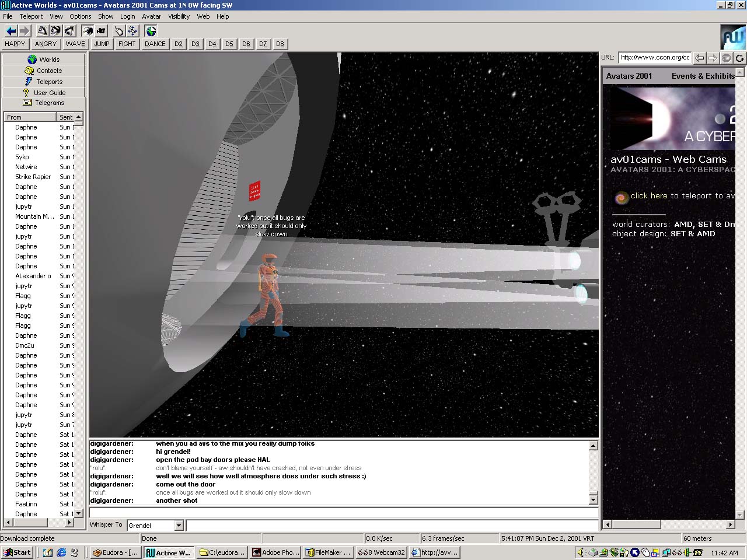
Task: Open the Whisper To dropdown
Action: click(179, 526)
